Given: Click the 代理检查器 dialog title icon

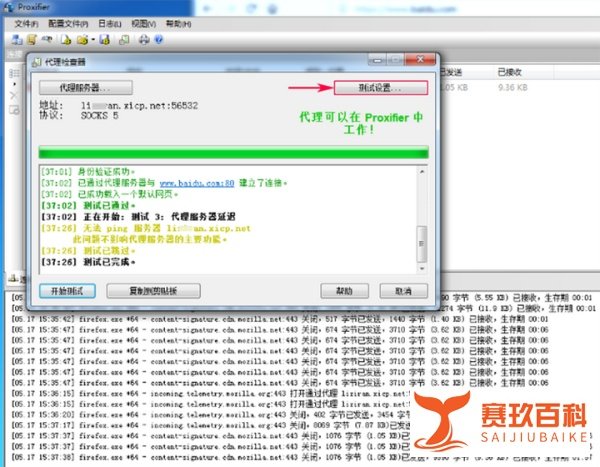Looking at the screenshot, I should (37, 62).
